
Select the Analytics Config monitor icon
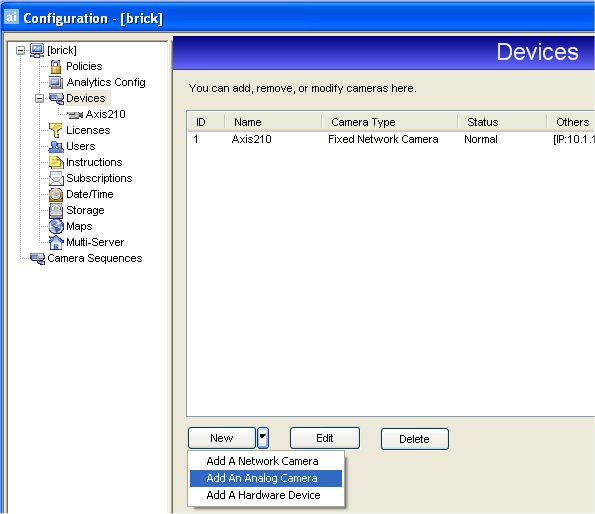(56, 82)
